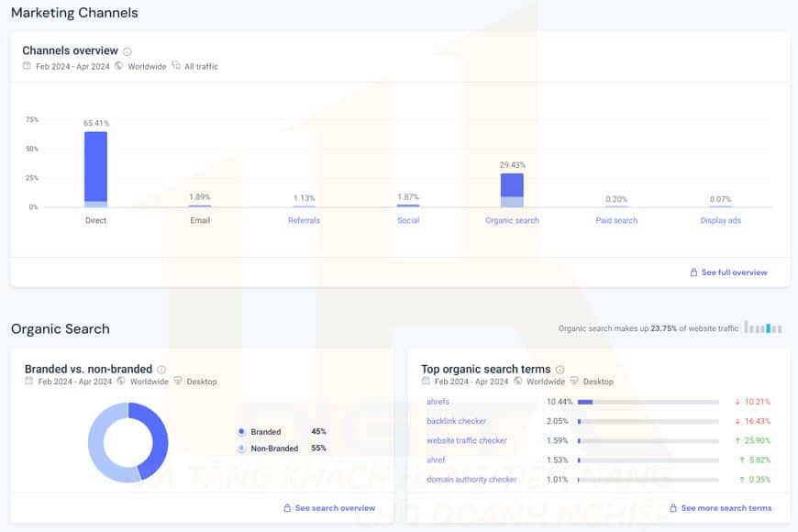Click the Organic search bar in the chart

click(x=512, y=191)
